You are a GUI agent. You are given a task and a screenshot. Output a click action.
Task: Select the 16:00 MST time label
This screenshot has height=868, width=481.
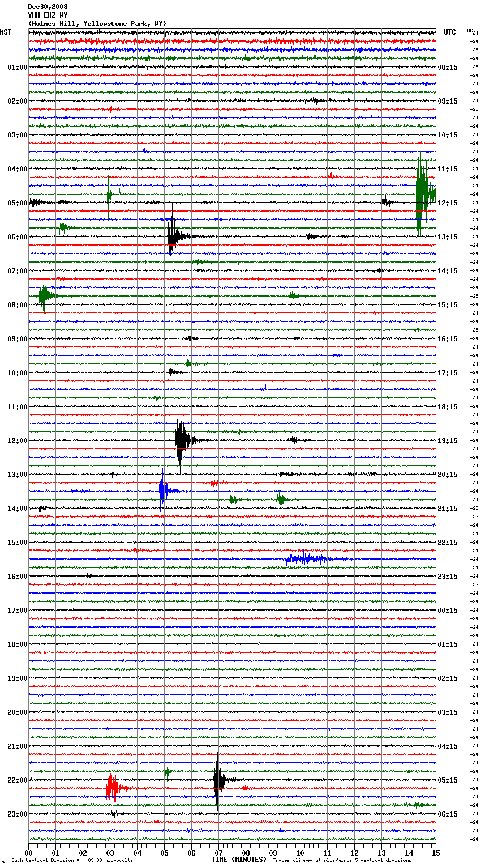[17, 577]
